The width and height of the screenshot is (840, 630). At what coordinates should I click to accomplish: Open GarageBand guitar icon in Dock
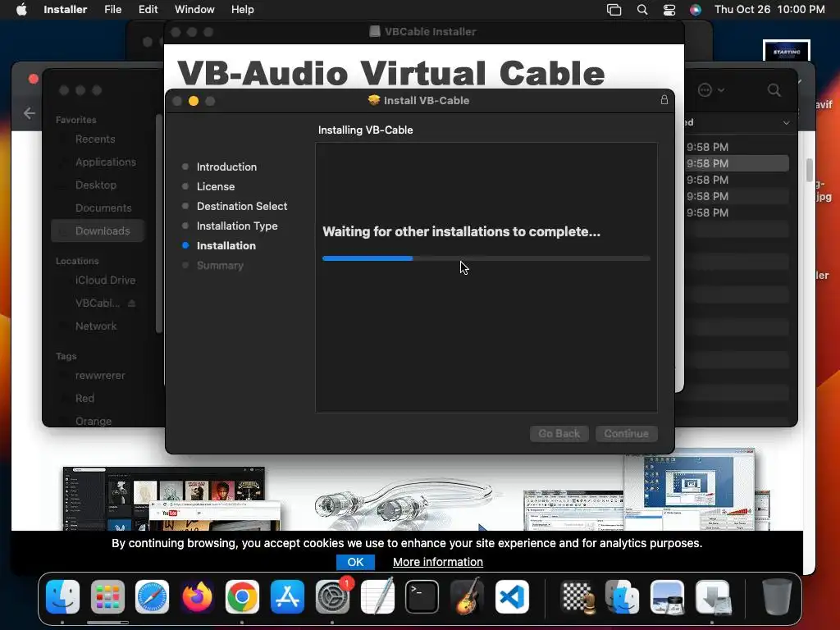[x=467, y=596]
